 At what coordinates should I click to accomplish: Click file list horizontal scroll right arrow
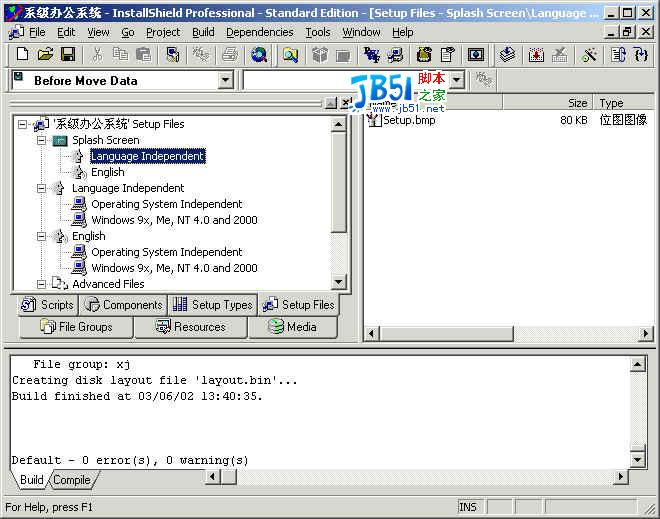tap(645, 334)
